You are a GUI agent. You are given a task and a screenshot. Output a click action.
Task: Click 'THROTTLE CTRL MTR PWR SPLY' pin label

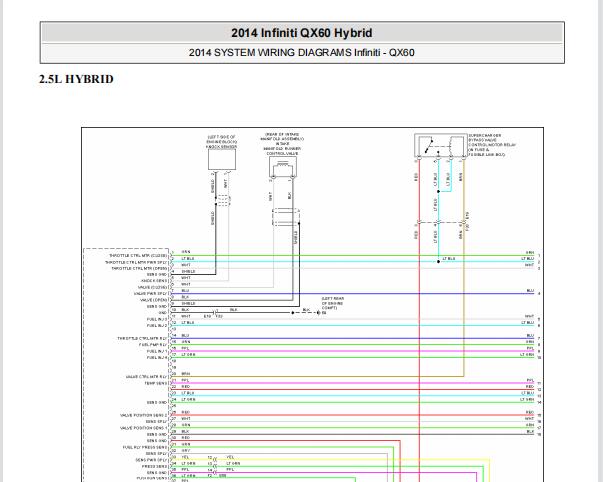click(x=137, y=262)
